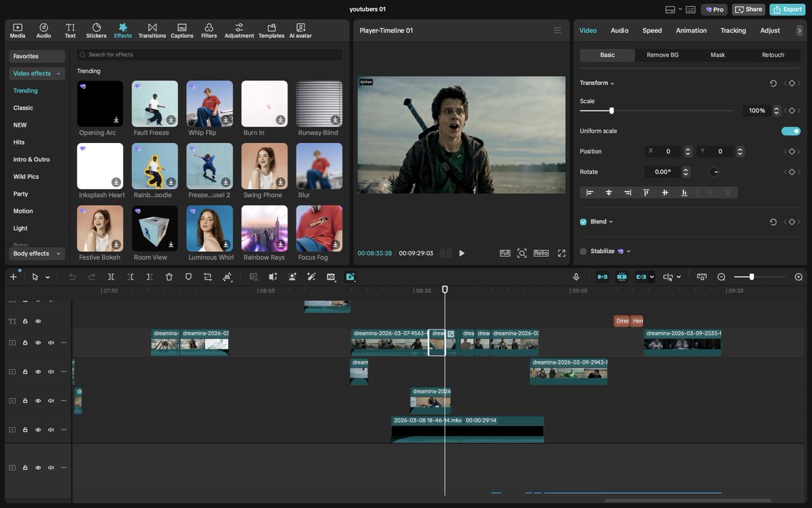Expand the Body effects category
The width and height of the screenshot is (812, 508).
[x=37, y=254]
